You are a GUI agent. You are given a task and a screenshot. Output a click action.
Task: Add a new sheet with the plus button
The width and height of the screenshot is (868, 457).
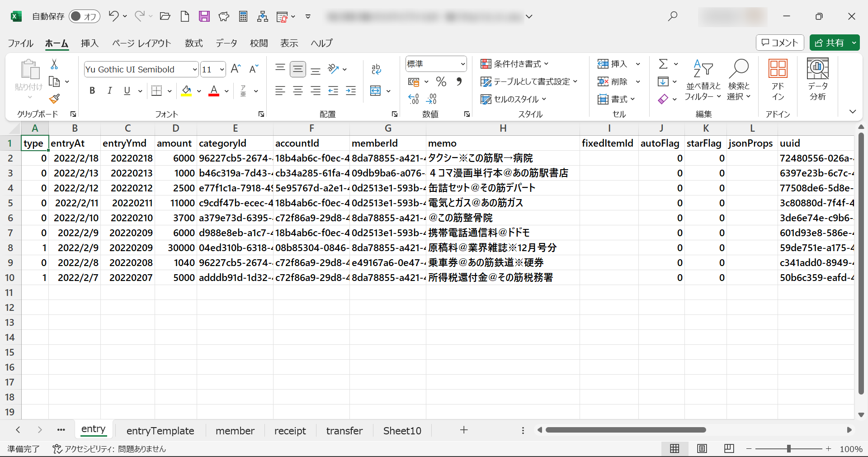[x=464, y=430]
